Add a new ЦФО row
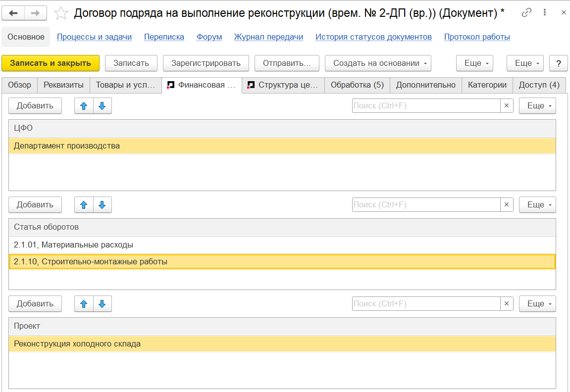The height and width of the screenshot is (392, 570). [35, 106]
